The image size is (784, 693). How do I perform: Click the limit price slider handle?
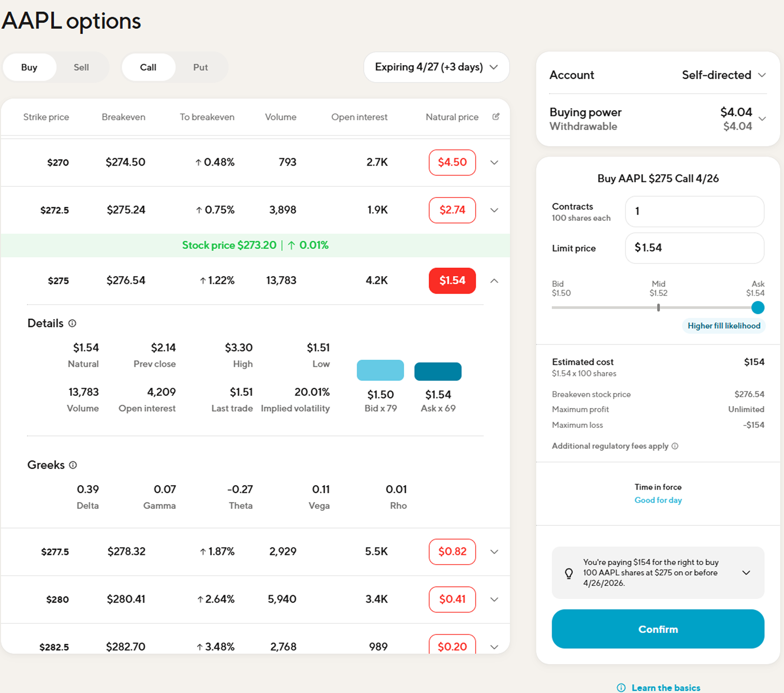[x=757, y=307]
